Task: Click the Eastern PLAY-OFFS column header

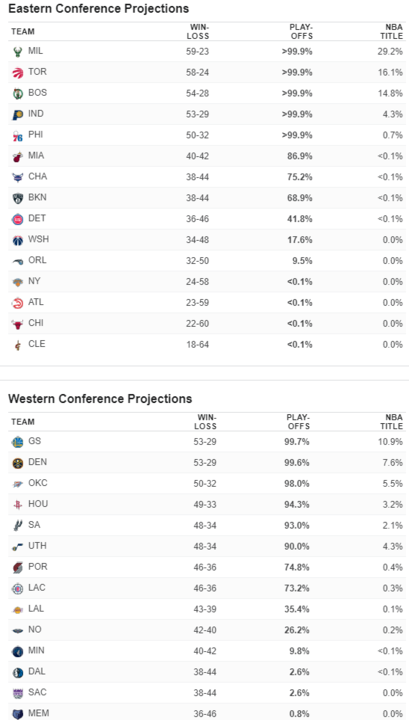Action: tap(300, 32)
